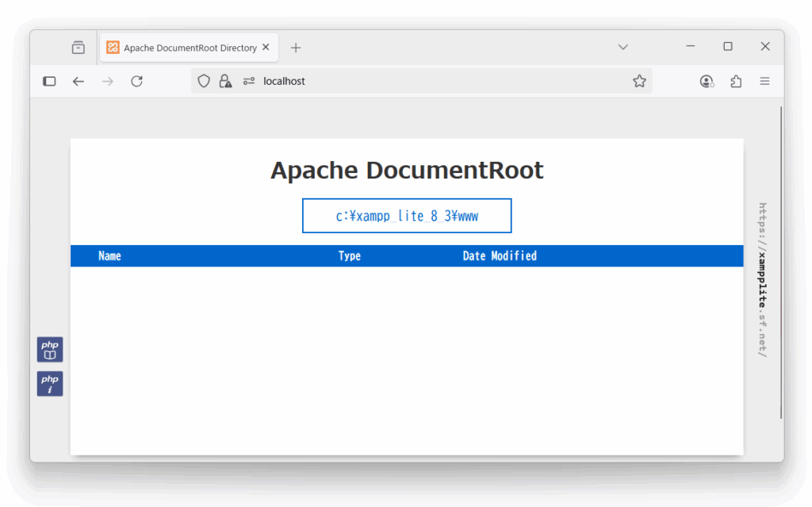Open a new tab with plus button
The image size is (812, 507).
296,48
